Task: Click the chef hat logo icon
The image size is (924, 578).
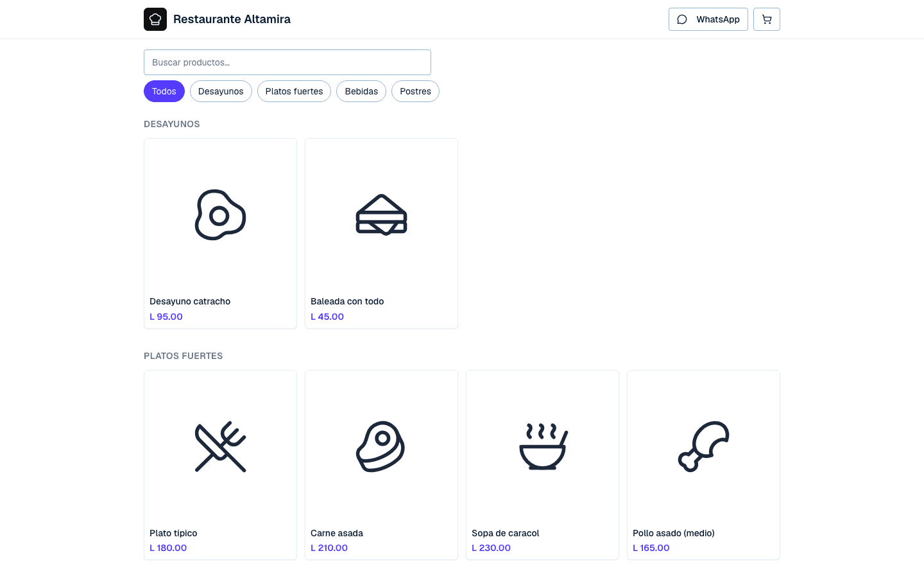Action: pyautogui.click(x=155, y=19)
